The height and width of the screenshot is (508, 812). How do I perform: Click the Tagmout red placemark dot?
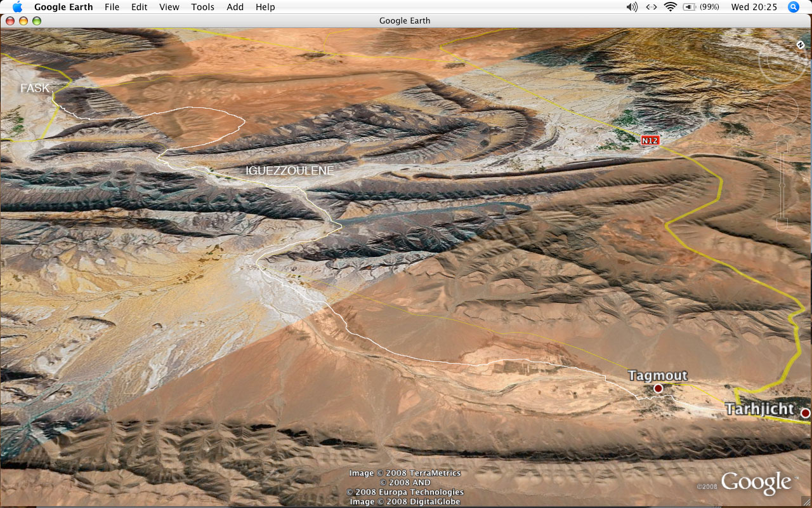click(658, 388)
